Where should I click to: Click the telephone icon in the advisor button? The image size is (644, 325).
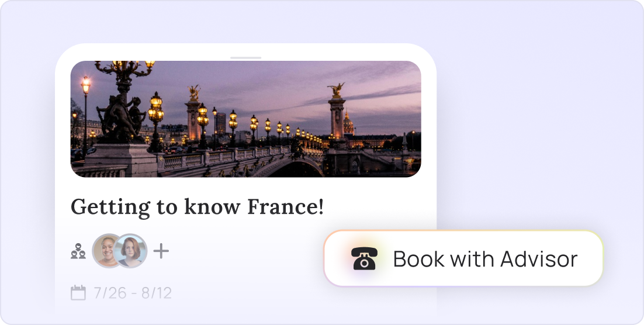[364, 258]
